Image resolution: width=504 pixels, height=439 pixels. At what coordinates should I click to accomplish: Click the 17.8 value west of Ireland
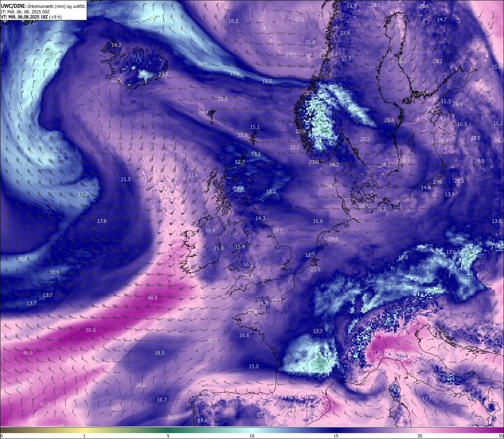click(x=102, y=221)
